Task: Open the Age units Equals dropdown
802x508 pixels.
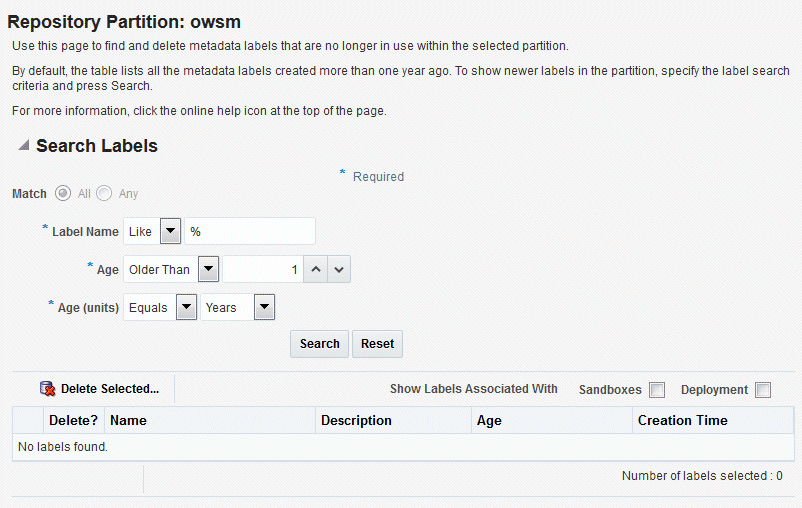Action: point(186,308)
